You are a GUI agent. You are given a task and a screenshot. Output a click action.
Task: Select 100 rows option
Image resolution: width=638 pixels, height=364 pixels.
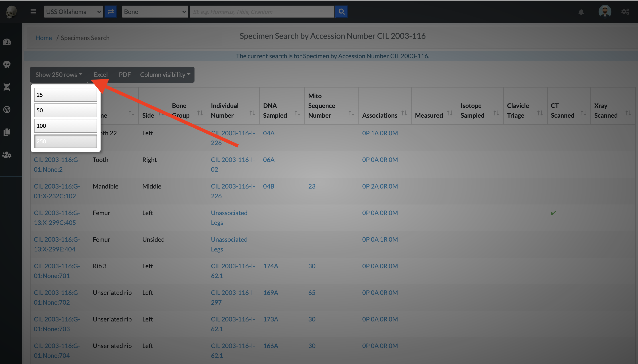click(66, 126)
